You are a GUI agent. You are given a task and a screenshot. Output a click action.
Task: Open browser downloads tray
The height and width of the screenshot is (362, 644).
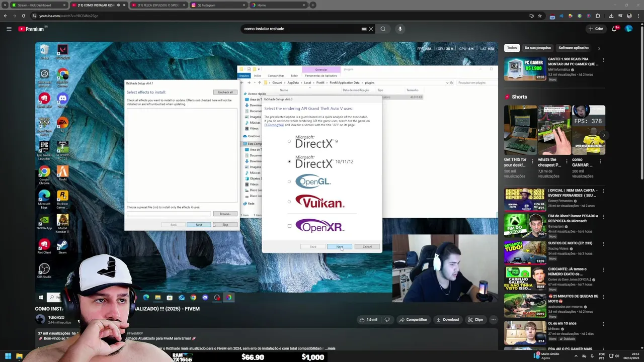coord(612,16)
